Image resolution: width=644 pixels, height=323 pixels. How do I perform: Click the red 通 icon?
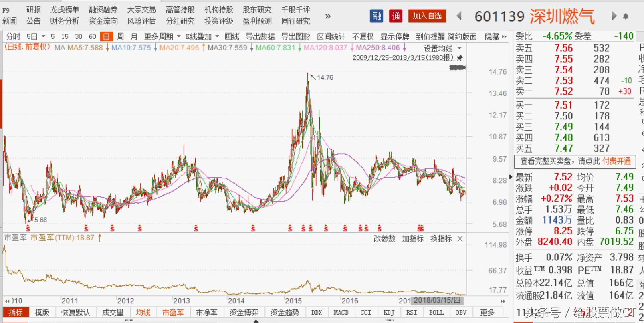pyautogui.click(x=396, y=16)
